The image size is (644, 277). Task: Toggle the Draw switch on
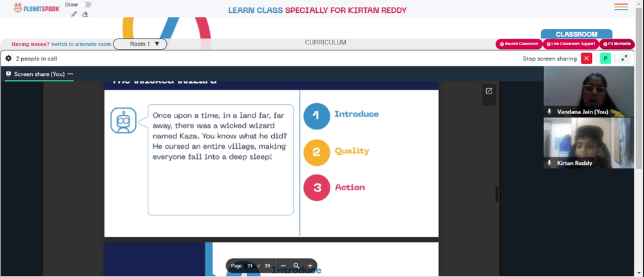click(86, 5)
